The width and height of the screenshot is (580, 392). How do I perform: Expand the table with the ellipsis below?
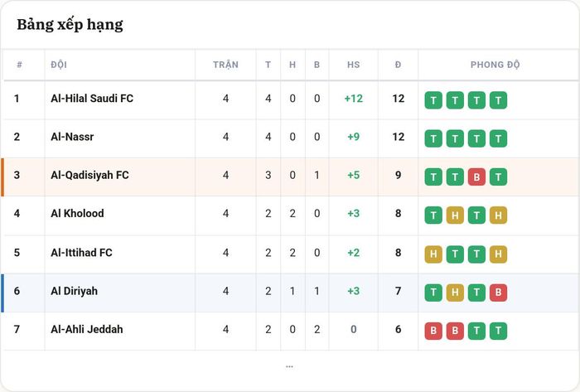click(x=289, y=367)
